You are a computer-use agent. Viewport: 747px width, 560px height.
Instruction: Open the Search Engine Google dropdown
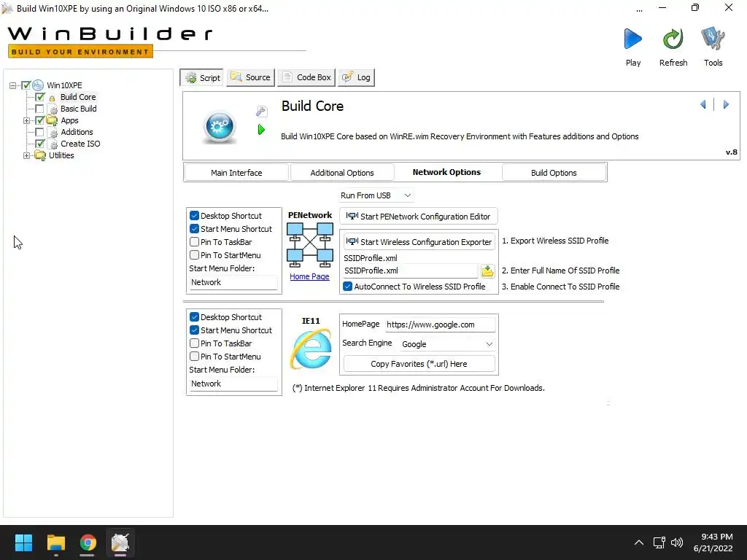pos(447,344)
